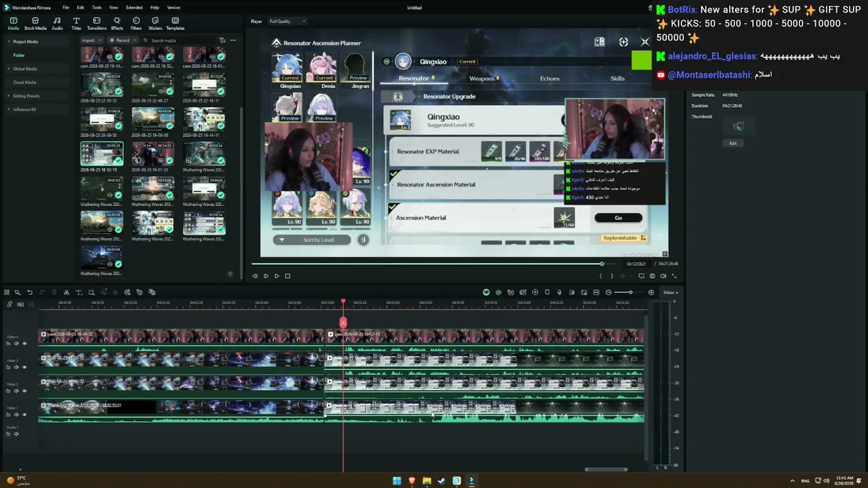Click the timeline horizontal scrollbar
Viewport: 868px width, 488px height.
pos(606,469)
